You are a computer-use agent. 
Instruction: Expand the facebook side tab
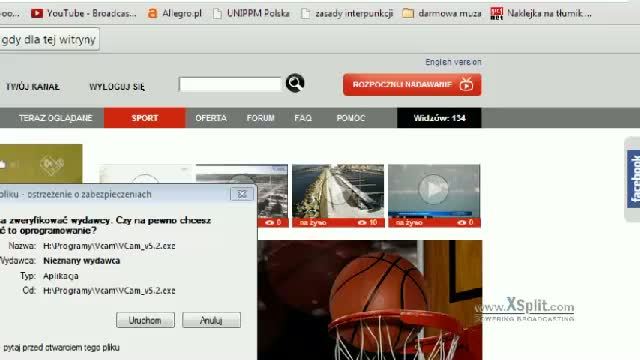coord(633,179)
